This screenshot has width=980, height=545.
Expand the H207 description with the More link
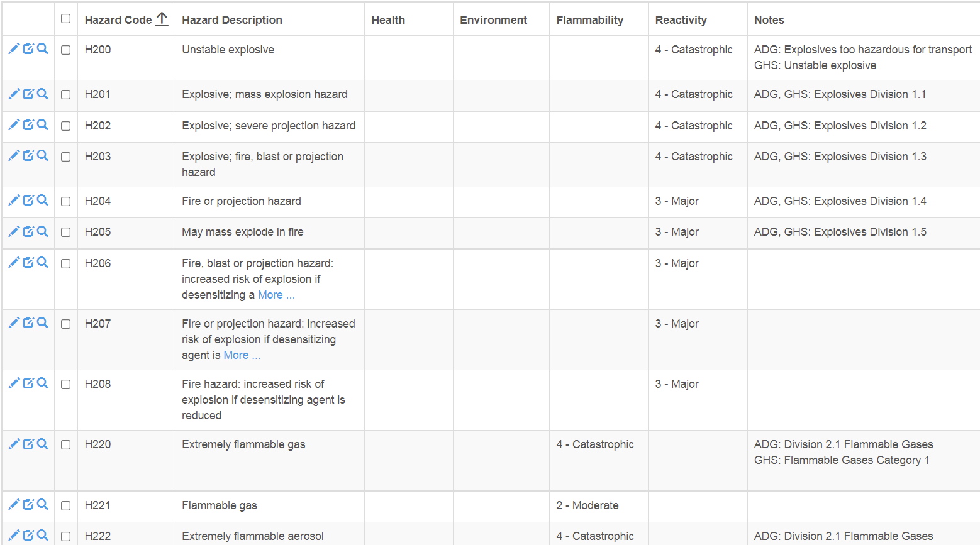point(242,355)
